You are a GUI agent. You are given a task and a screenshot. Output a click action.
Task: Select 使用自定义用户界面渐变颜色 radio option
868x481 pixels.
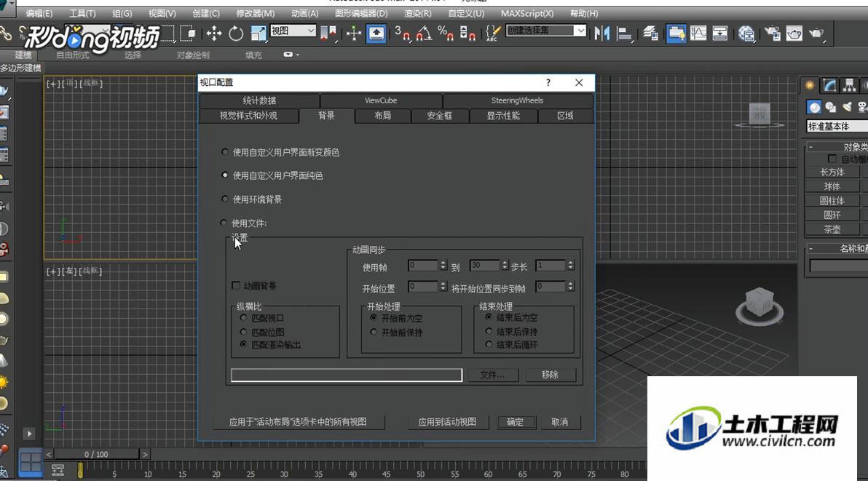(x=224, y=152)
